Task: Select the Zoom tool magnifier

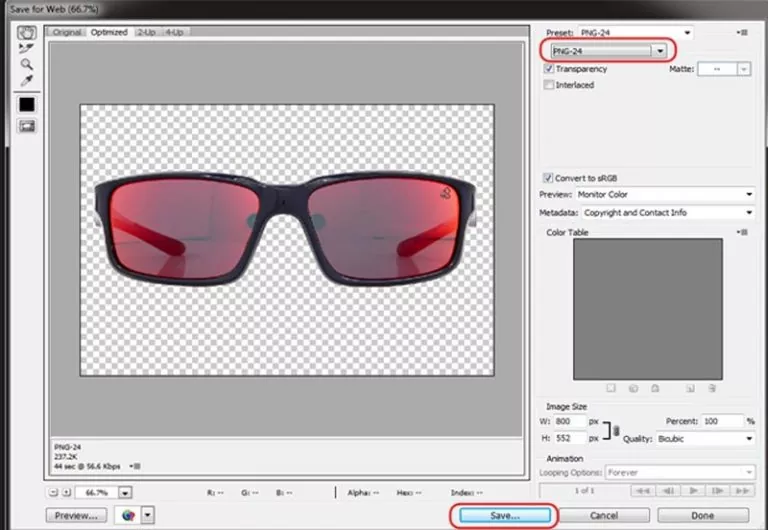Action: (26, 64)
